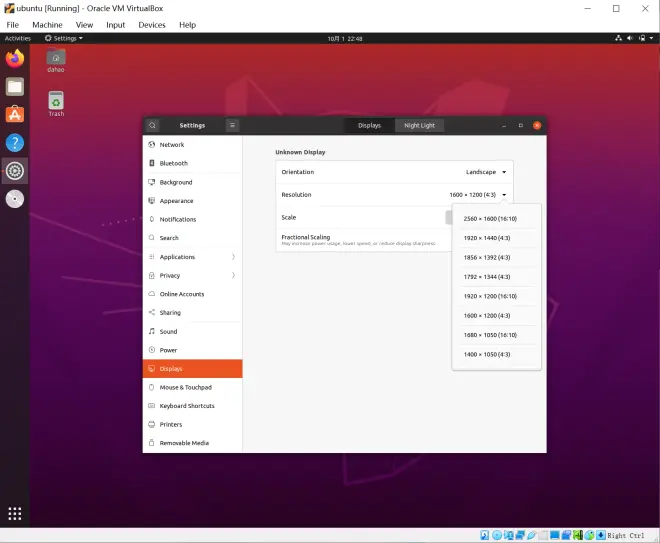The height and width of the screenshot is (543, 660).
Task: Open VirtualBox Help menu
Action: pos(187,25)
